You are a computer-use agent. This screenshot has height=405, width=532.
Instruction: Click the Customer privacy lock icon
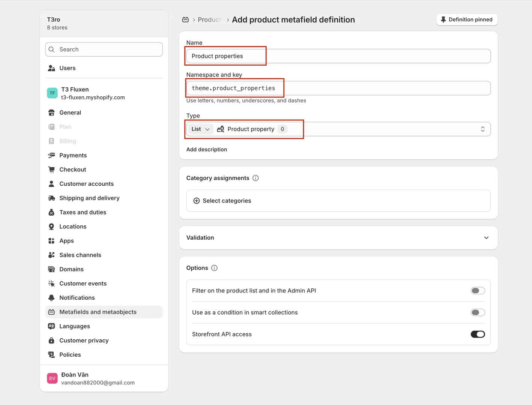pyautogui.click(x=51, y=340)
